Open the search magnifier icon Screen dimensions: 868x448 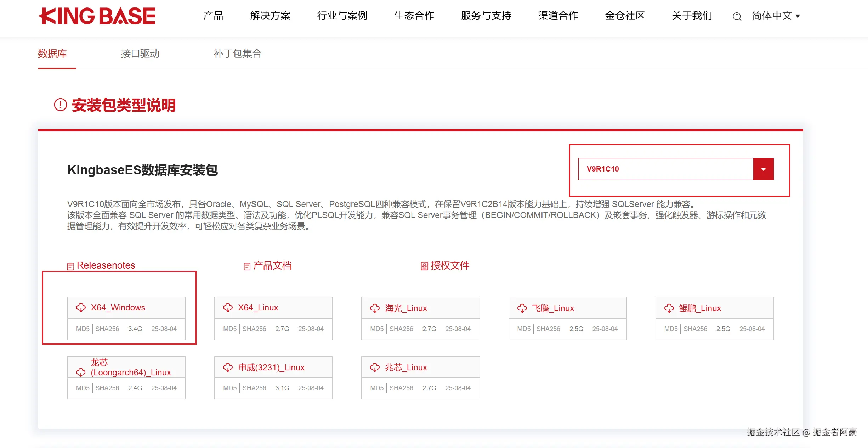click(737, 16)
